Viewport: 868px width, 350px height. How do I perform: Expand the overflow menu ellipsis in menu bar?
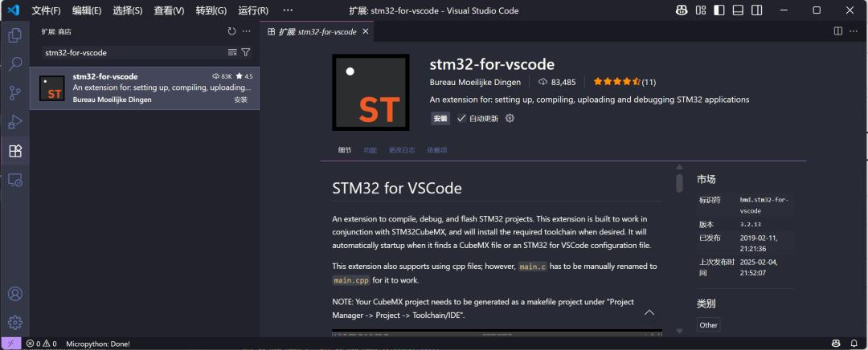pyautogui.click(x=288, y=10)
